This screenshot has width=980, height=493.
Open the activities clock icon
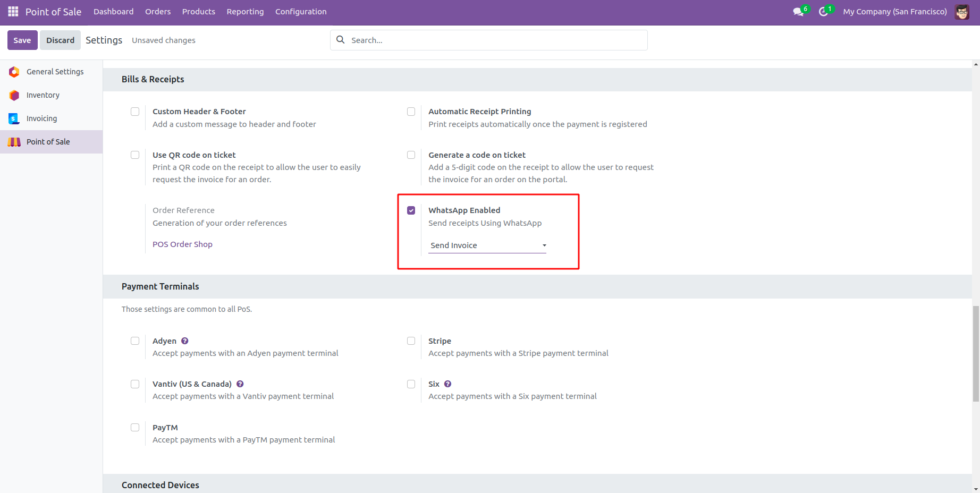click(823, 12)
